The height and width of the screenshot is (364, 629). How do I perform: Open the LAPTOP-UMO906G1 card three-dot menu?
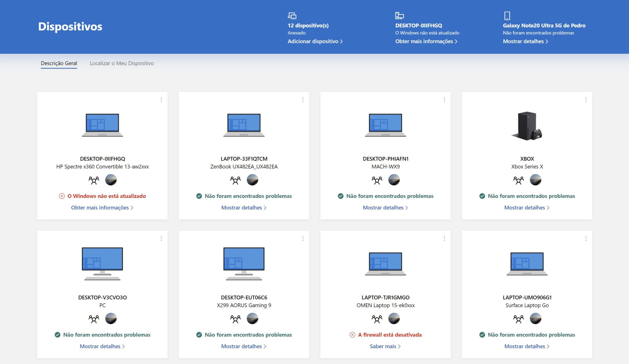coord(586,238)
